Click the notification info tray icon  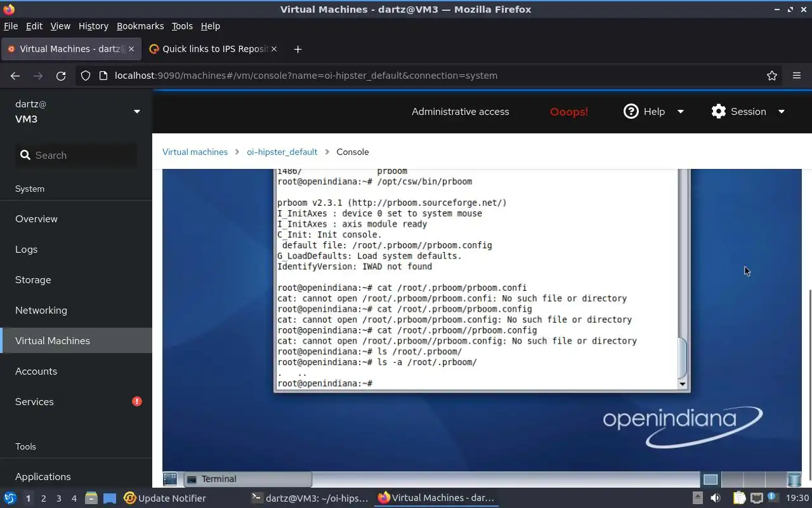click(772, 497)
